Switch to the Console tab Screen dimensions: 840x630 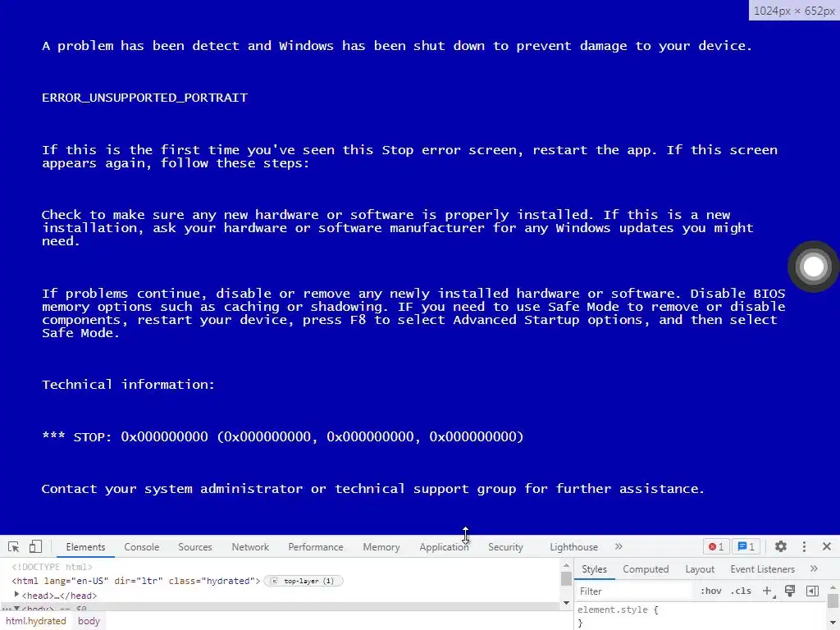(x=141, y=547)
